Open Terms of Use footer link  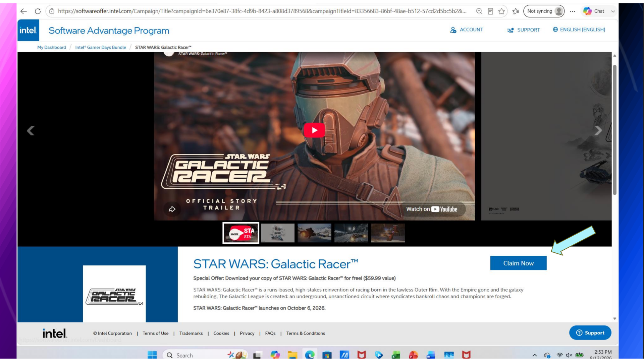tap(156, 333)
